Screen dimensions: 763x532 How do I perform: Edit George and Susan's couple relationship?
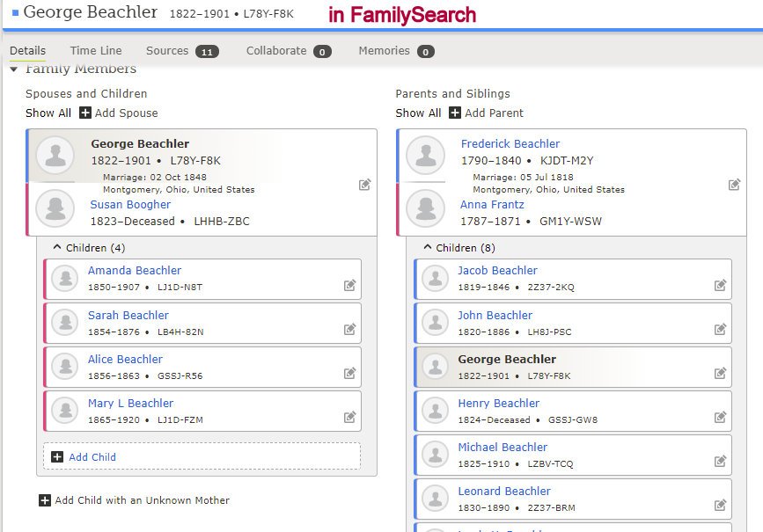click(x=364, y=185)
